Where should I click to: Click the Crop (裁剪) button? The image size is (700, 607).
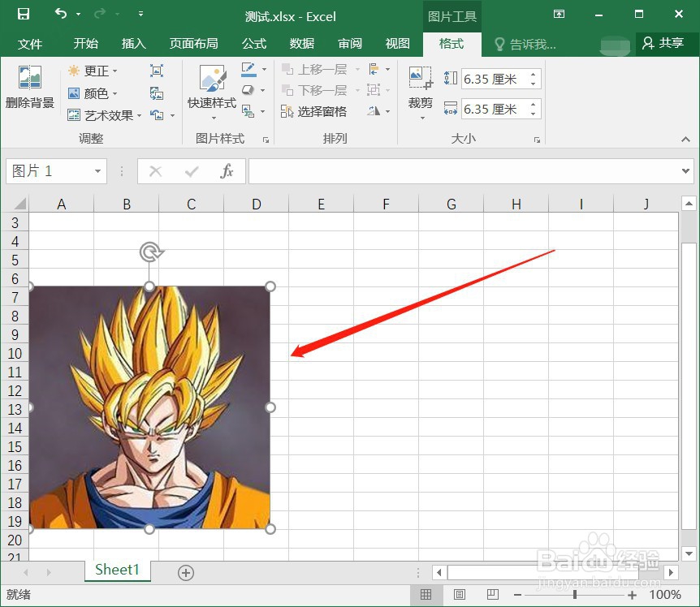421,93
